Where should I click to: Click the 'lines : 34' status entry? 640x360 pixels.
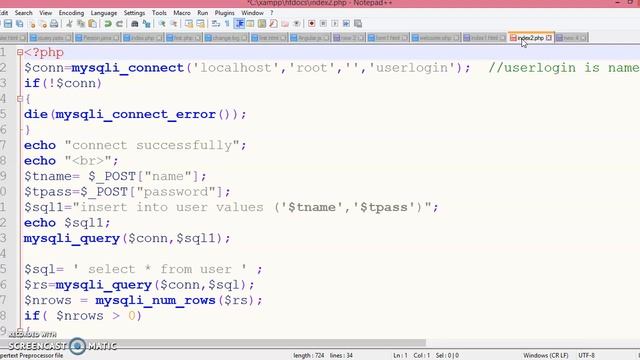(x=341, y=356)
